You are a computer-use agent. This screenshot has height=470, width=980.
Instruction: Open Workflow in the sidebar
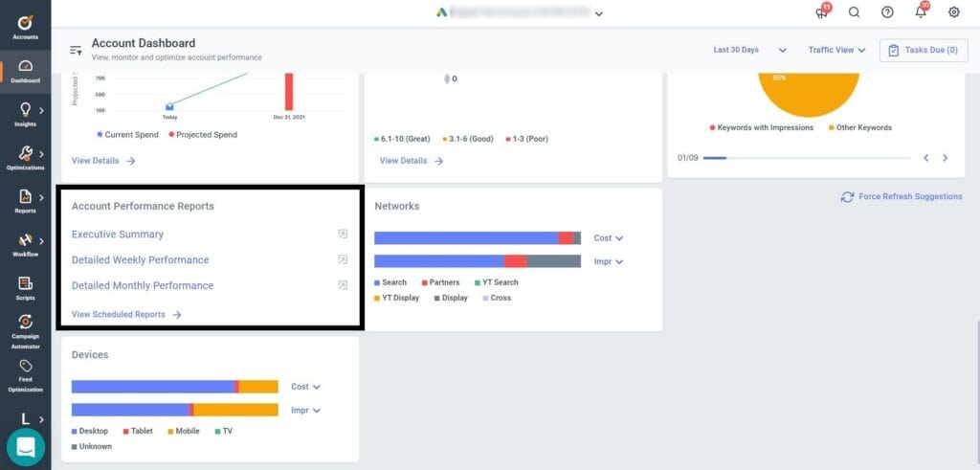click(x=25, y=246)
